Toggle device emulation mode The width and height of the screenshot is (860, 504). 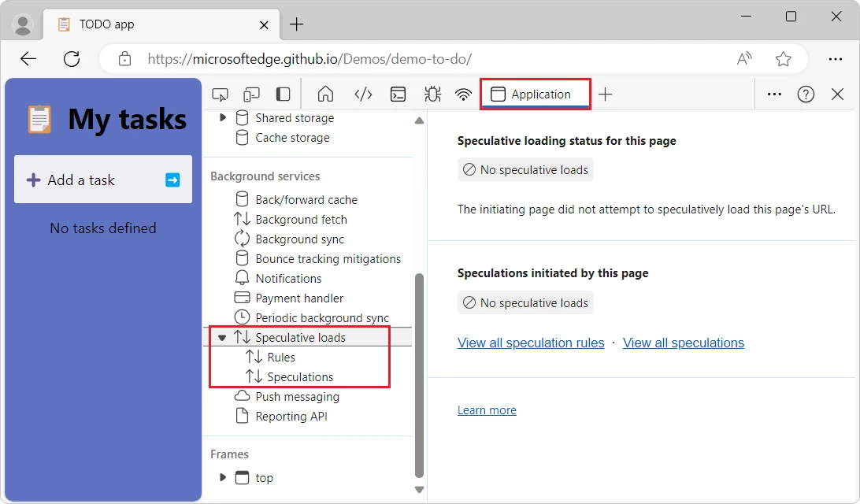click(x=251, y=94)
